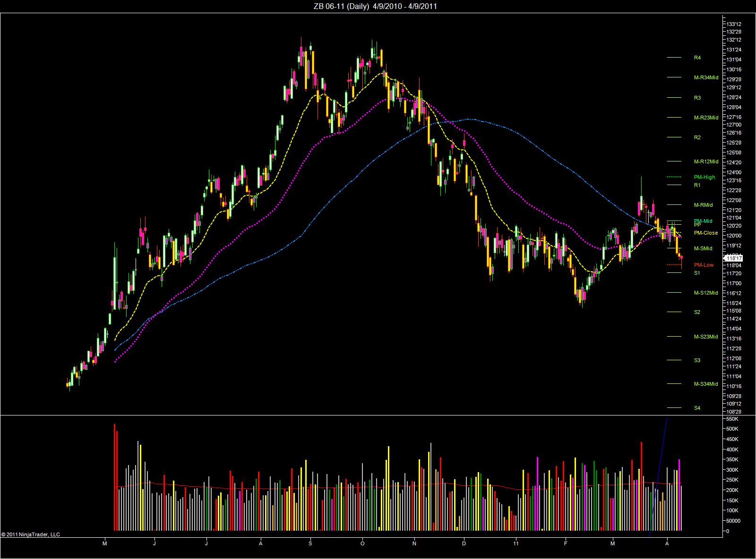Click the S3 support level label

pos(697,360)
